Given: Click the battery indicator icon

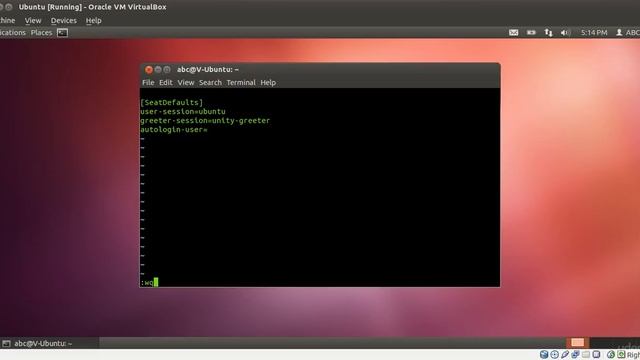Looking at the screenshot, I should point(531,32).
